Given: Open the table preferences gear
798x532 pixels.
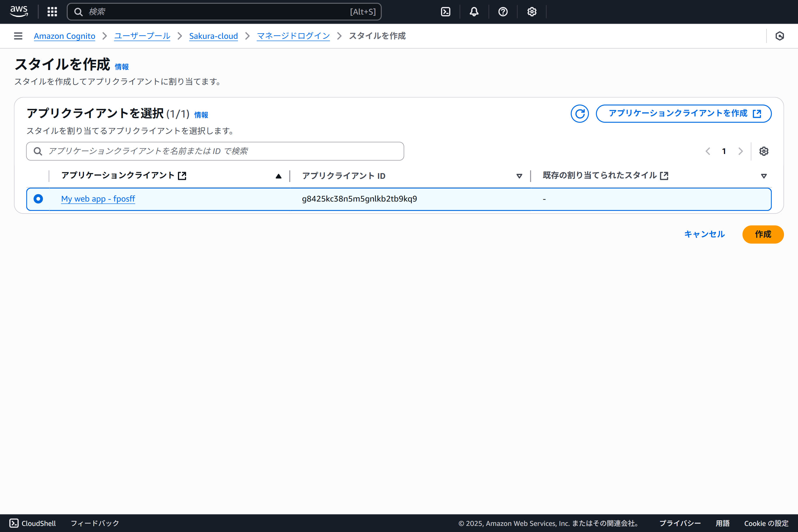Looking at the screenshot, I should pyautogui.click(x=764, y=151).
